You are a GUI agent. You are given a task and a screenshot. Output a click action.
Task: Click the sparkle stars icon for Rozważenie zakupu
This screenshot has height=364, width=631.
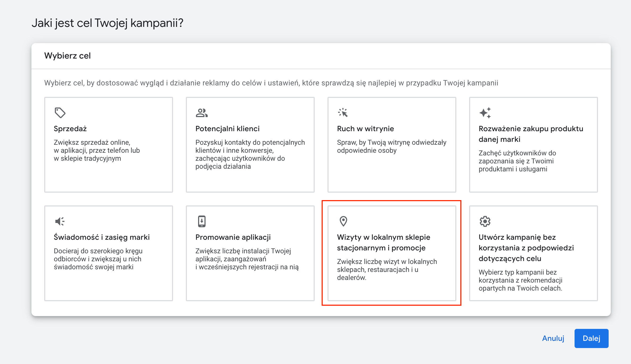click(x=485, y=113)
